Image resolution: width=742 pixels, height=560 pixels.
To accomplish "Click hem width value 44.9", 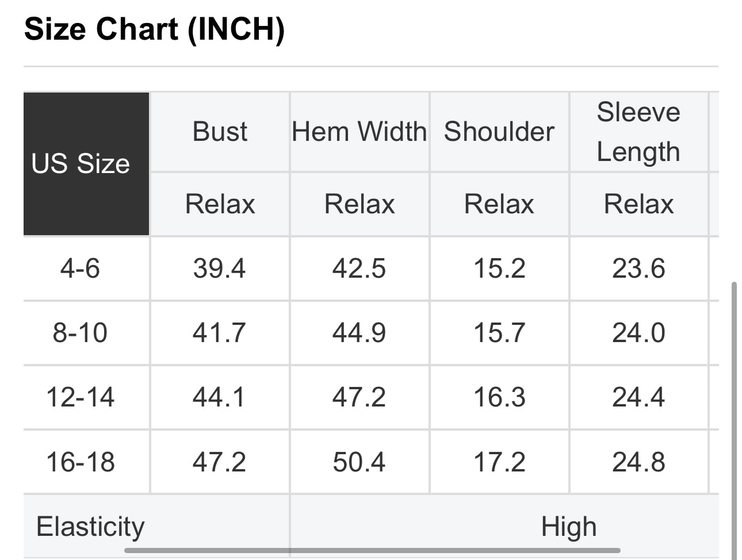I will (x=359, y=333).
